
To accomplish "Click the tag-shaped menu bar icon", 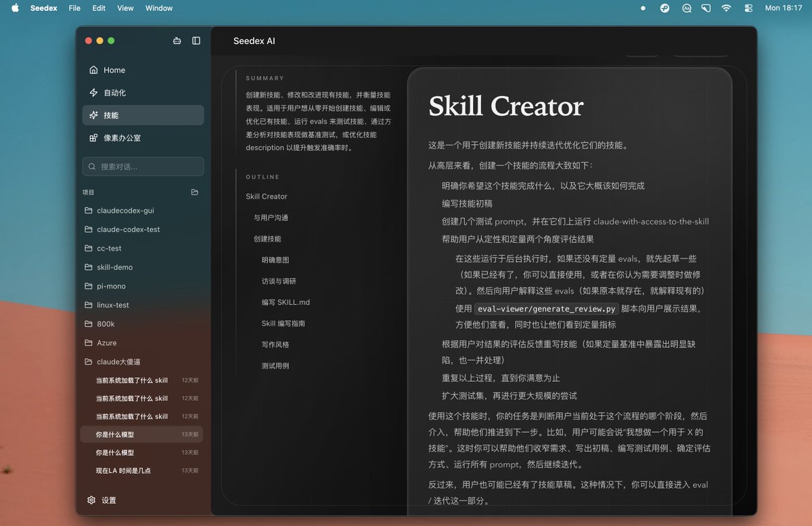I will tap(706, 8).
